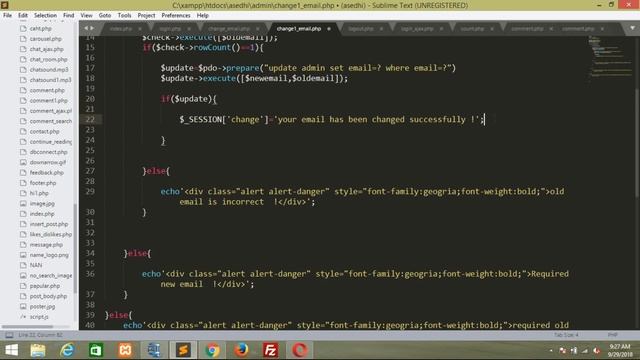Open chat_ajax.php in sidebar
The width and height of the screenshot is (640, 360).
47,49
